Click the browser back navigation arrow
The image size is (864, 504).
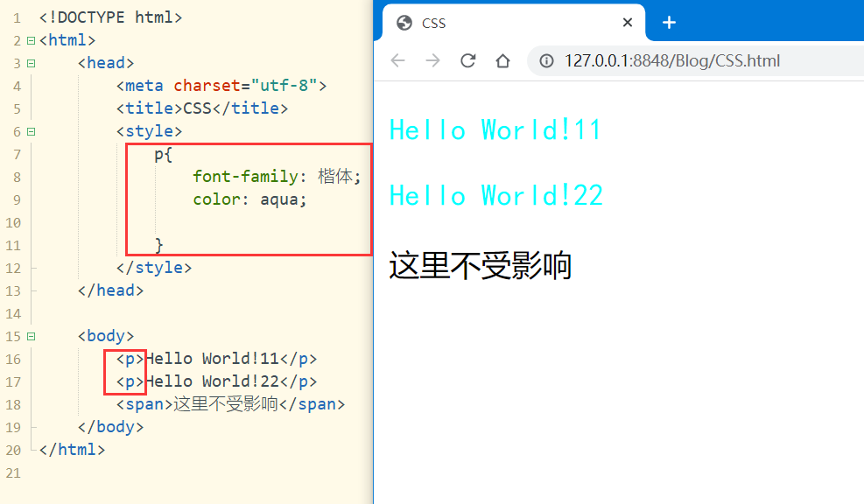398,60
